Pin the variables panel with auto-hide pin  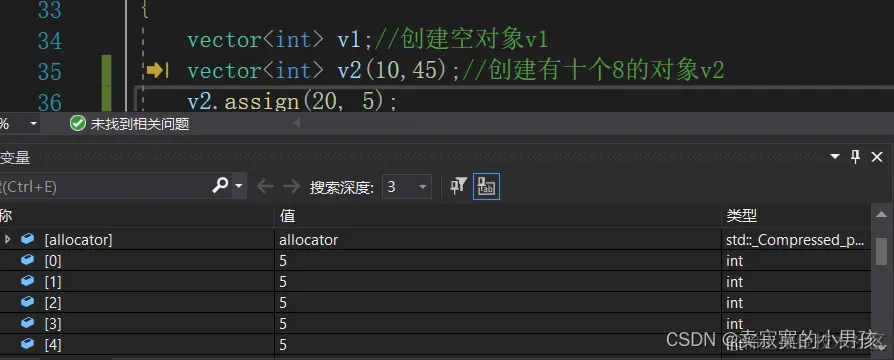pyautogui.click(x=855, y=157)
